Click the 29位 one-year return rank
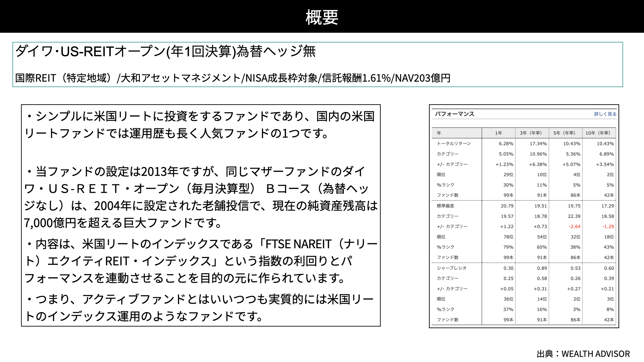The image size is (644, 362). (508, 175)
